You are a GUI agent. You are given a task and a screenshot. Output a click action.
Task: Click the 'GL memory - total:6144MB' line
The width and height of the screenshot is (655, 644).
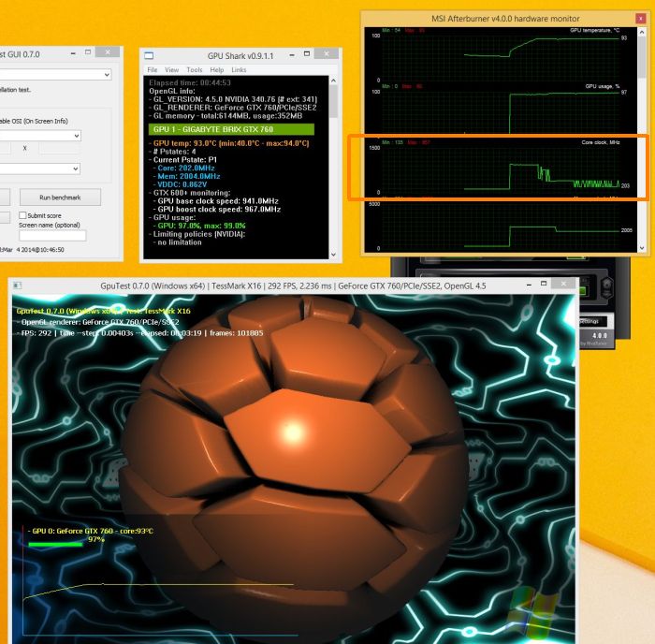pos(227,116)
